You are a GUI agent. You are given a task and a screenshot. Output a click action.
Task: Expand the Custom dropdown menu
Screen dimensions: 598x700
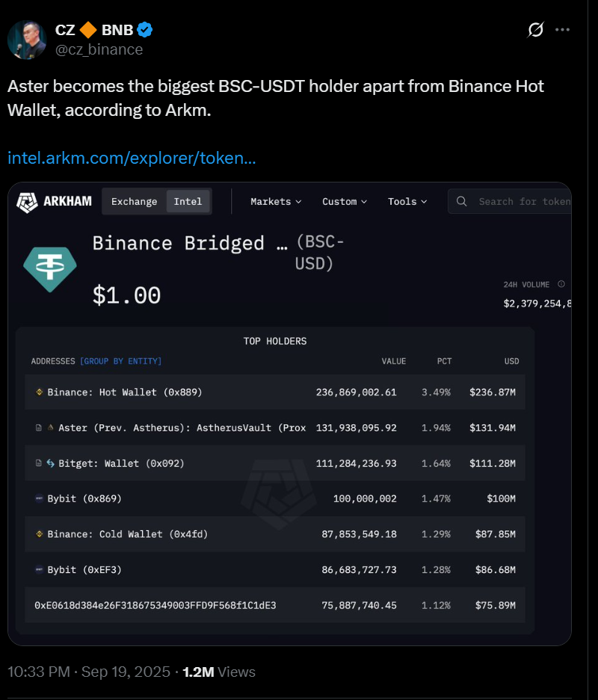(x=345, y=201)
